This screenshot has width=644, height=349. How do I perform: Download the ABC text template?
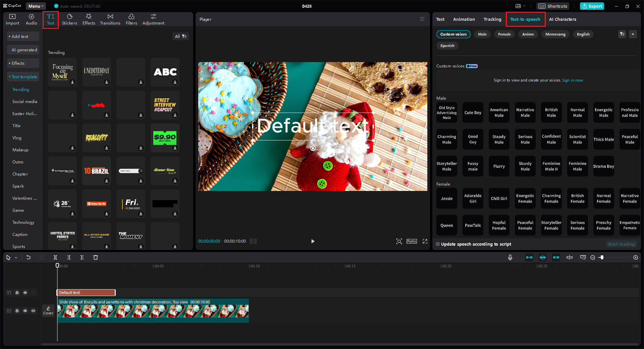pyautogui.click(x=175, y=82)
